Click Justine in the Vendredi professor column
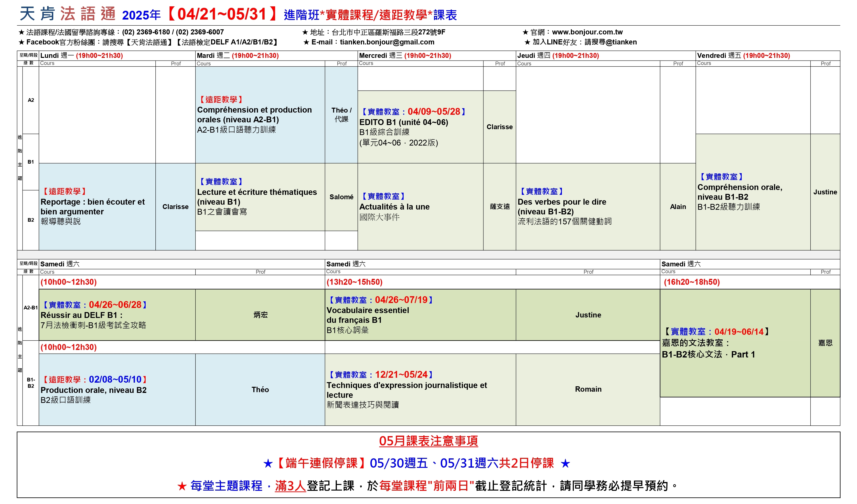 coord(825,192)
